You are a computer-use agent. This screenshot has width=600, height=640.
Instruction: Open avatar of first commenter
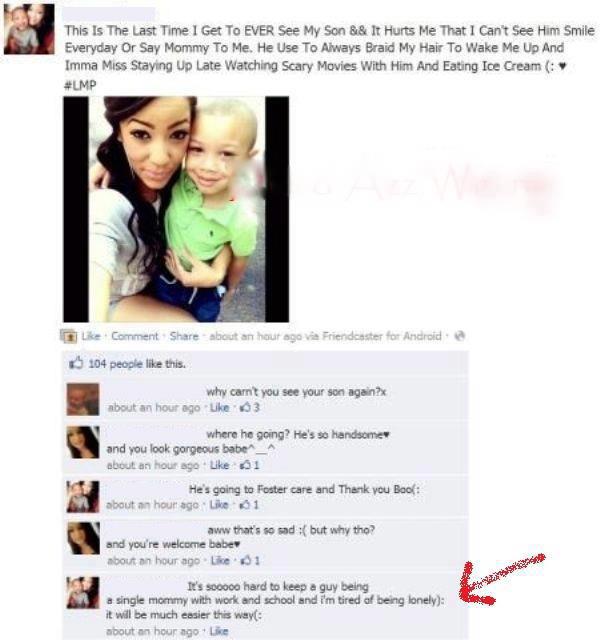[83, 399]
